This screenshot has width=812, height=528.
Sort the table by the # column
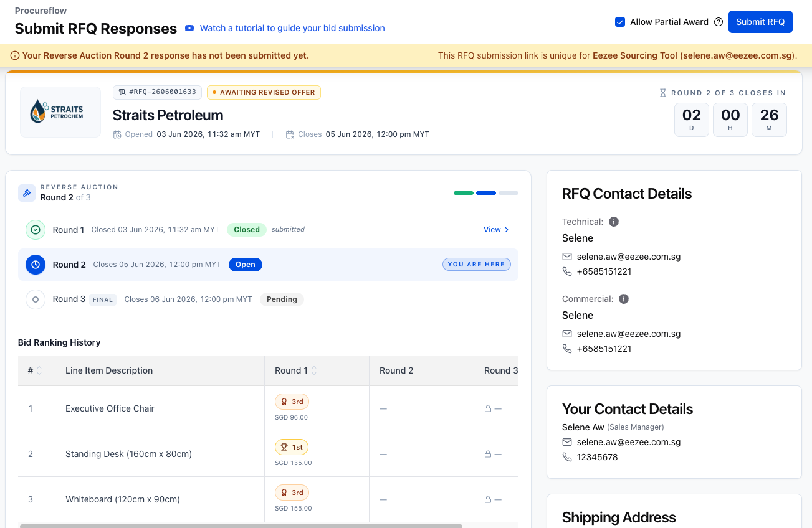[x=39, y=370]
